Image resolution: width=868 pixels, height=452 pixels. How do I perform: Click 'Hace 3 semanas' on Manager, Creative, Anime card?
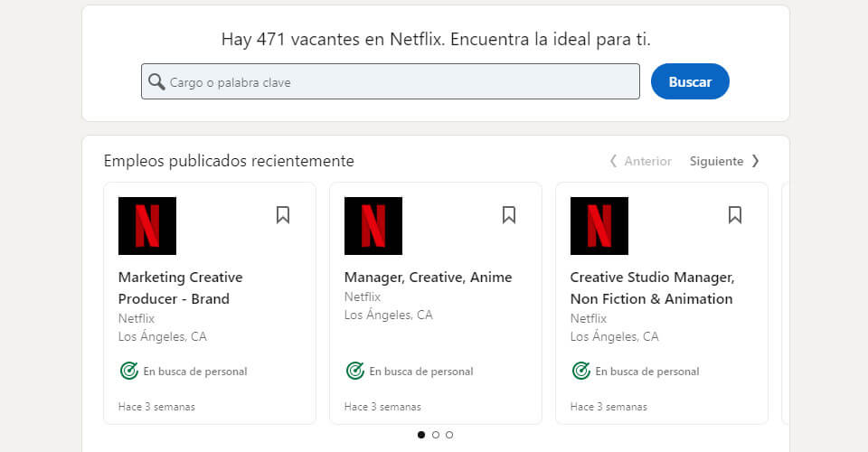(382, 407)
